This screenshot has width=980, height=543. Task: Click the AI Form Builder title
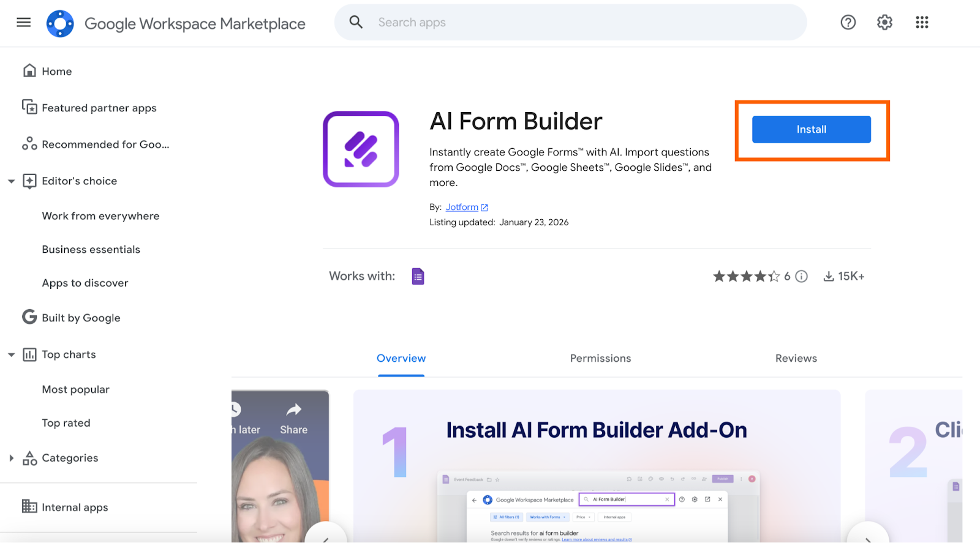coord(516,121)
